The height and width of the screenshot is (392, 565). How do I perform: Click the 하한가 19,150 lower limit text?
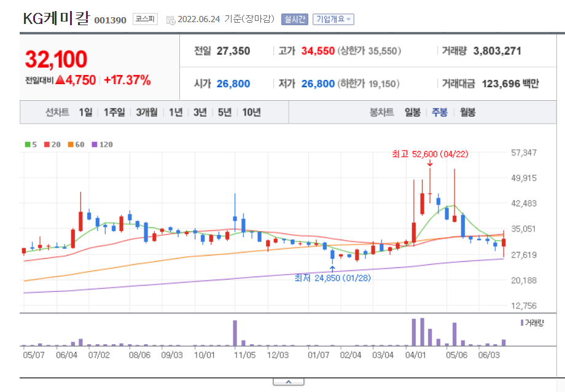[368, 84]
